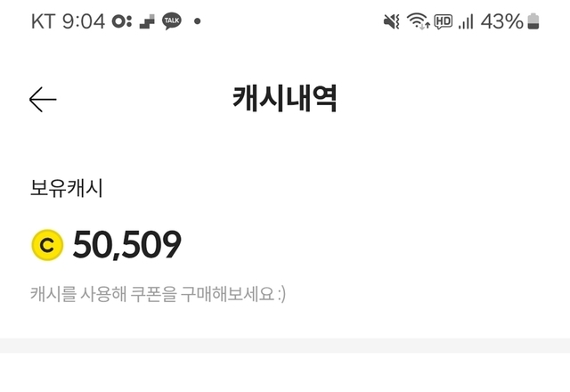Viewport: 570px width, 392px height.
Task: Tap the battery icon
Action: coord(533,21)
